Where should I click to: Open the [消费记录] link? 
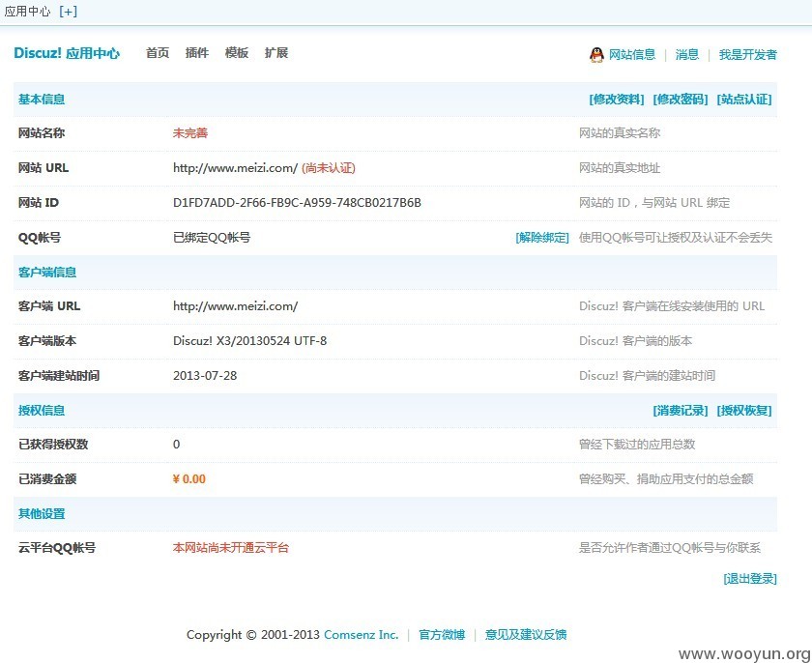point(680,411)
